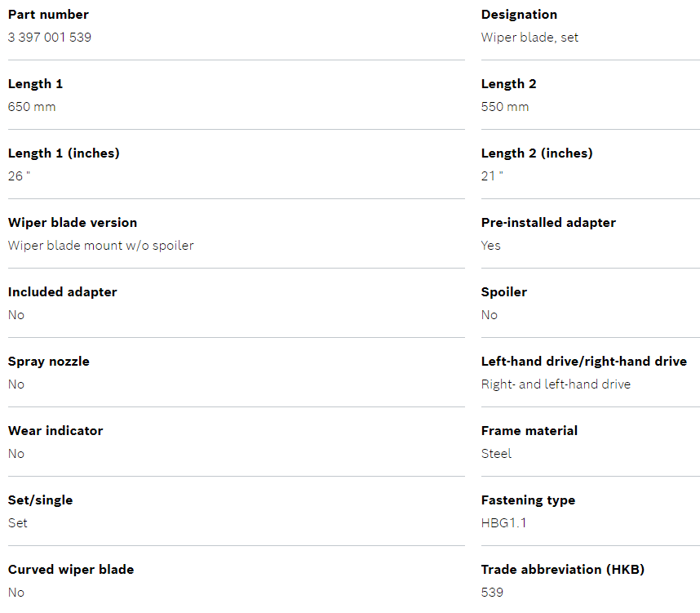The width and height of the screenshot is (700, 613).
Task: Click the 21 " inches value
Action: tap(492, 176)
